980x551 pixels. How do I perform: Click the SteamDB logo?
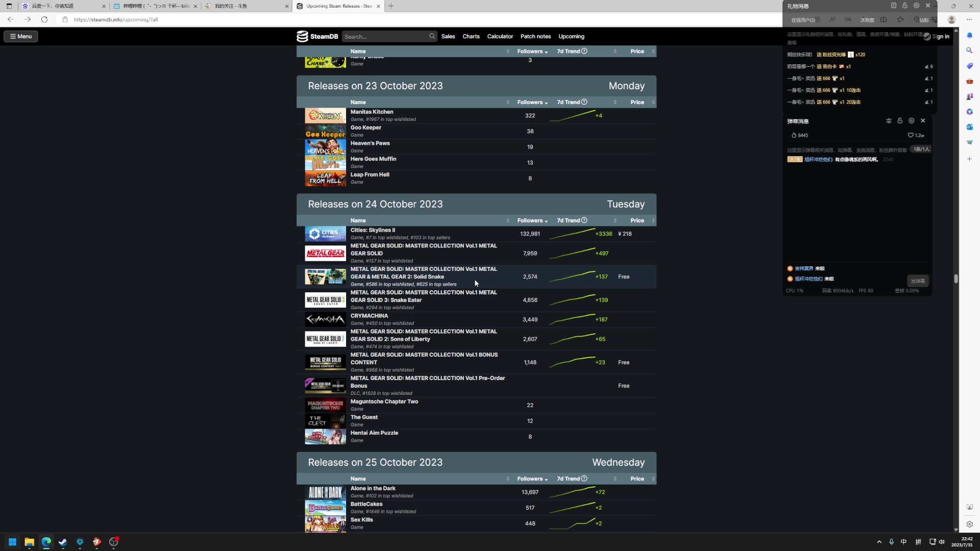(x=317, y=36)
